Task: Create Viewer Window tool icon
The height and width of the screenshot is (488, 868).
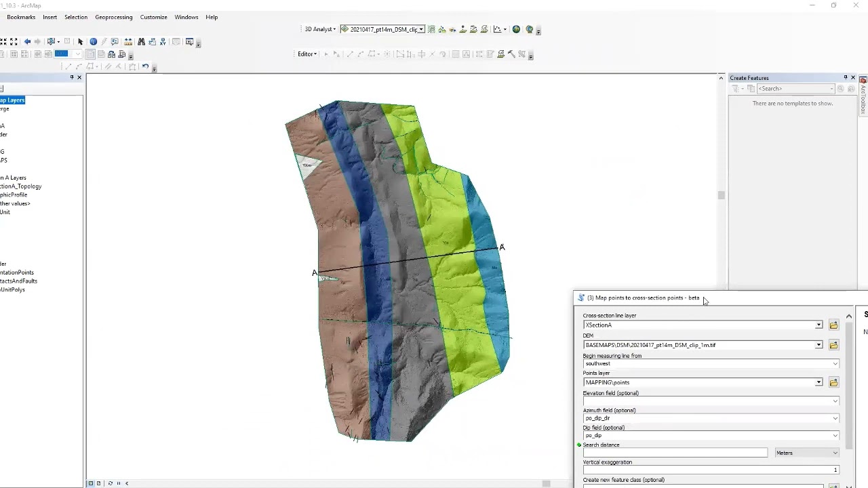Action: (x=189, y=41)
